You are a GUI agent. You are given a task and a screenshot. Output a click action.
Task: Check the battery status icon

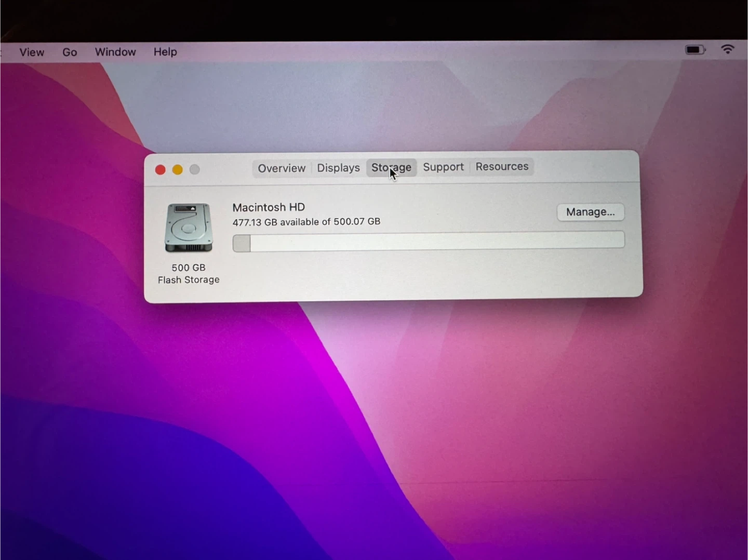click(x=695, y=50)
